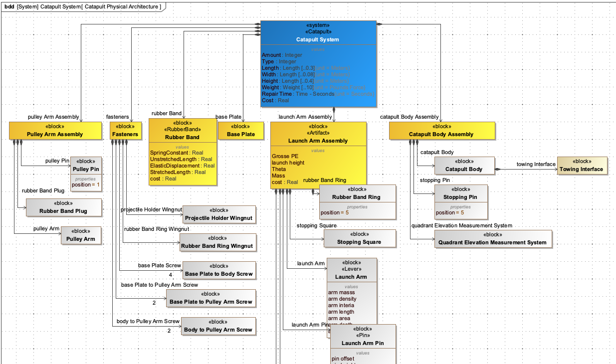Select the Launch Arm Assembly block title
This screenshot has width=616, height=364.
pos(318,141)
